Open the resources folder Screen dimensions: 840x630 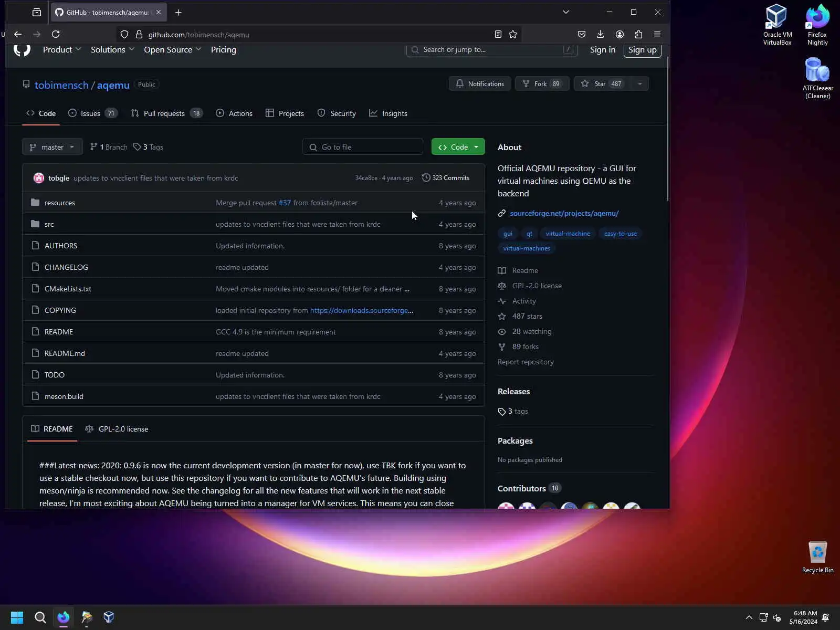[x=60, y=203]
